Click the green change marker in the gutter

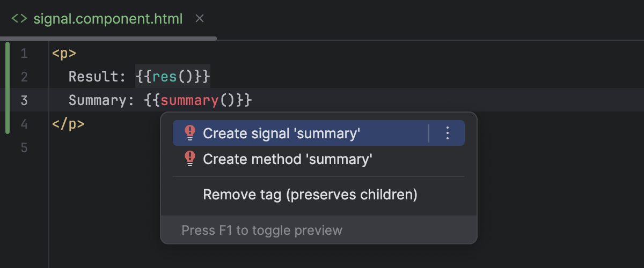pyautogui.click(x=8, y=88)
